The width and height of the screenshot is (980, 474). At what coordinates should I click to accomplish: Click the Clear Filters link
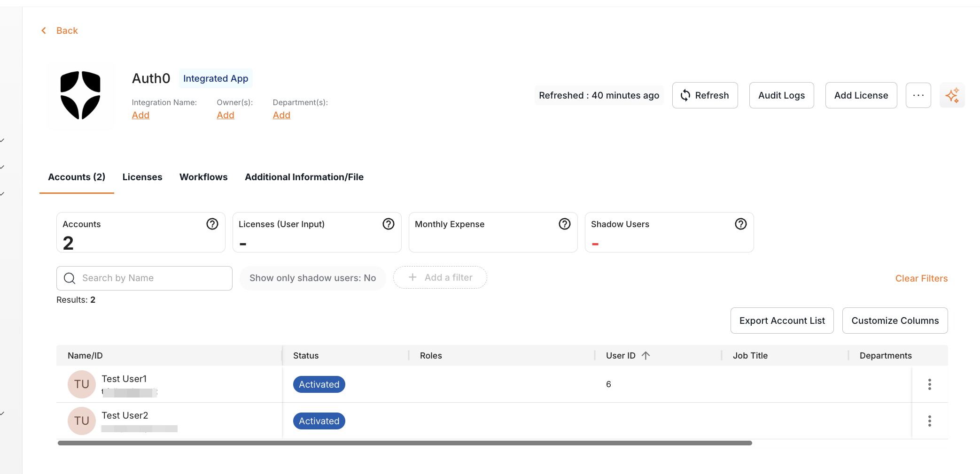(921, 278)
